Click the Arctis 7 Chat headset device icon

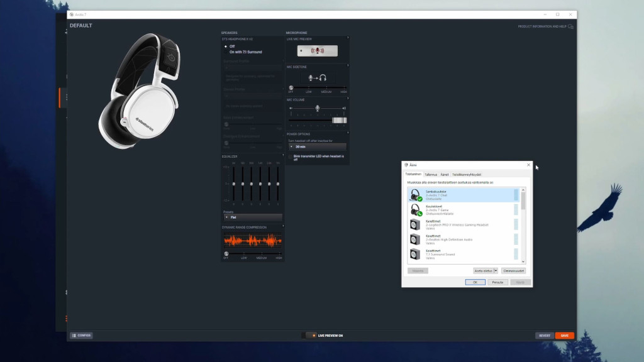pos(416,195)
